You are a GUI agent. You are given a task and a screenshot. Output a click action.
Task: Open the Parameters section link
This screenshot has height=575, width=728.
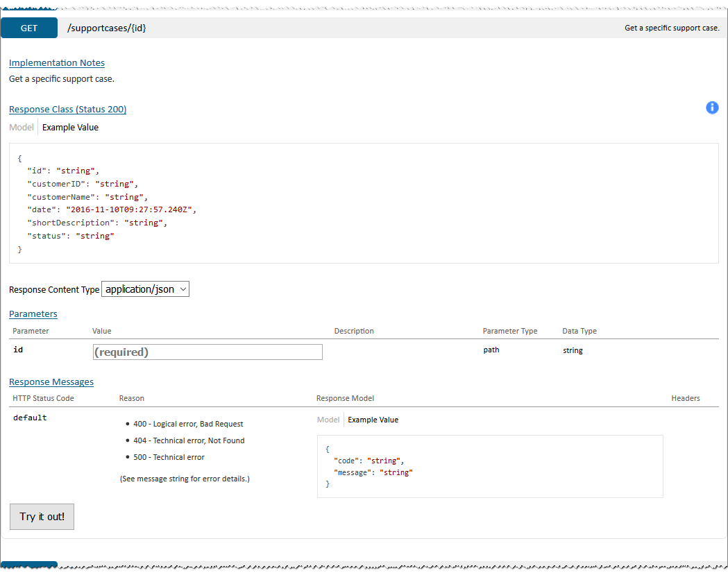(33, 314)
